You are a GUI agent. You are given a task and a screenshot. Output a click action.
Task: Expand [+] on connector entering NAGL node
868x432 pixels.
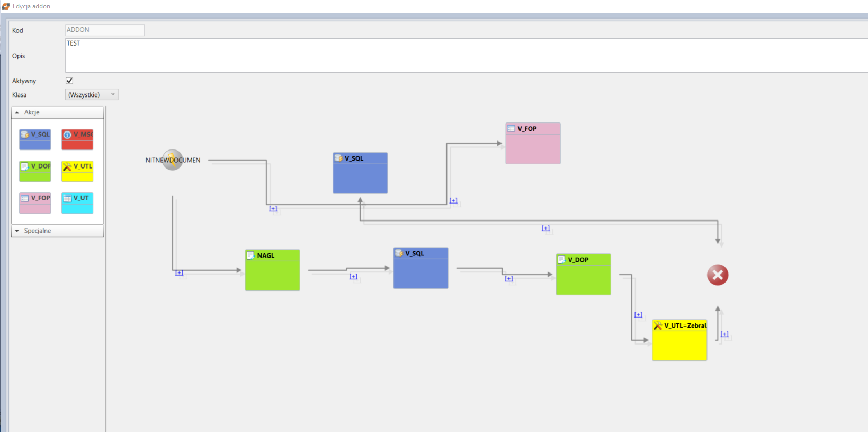pos(180,273)
